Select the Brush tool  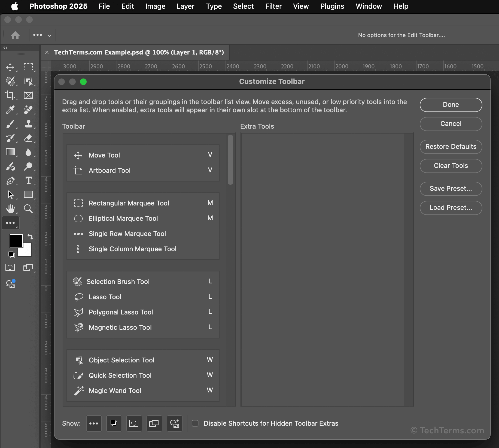(x=10, y=124)
